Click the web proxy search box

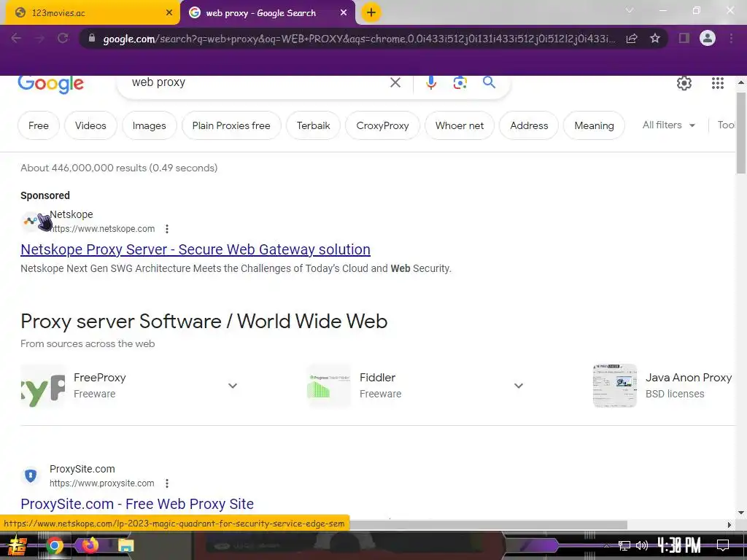click(258, 82)
